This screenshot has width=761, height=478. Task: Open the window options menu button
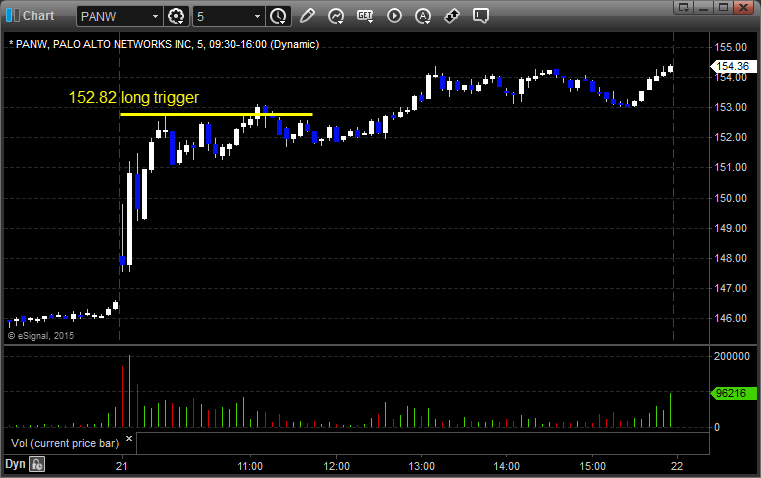(684, 7)
